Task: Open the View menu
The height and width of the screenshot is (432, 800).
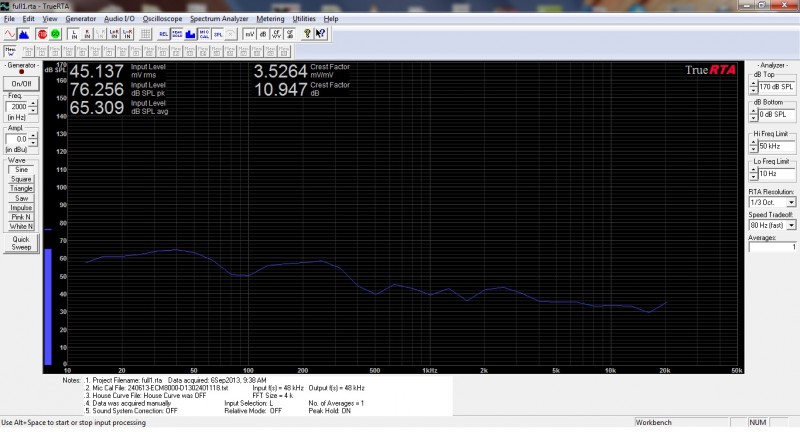Action: point(49,19)
